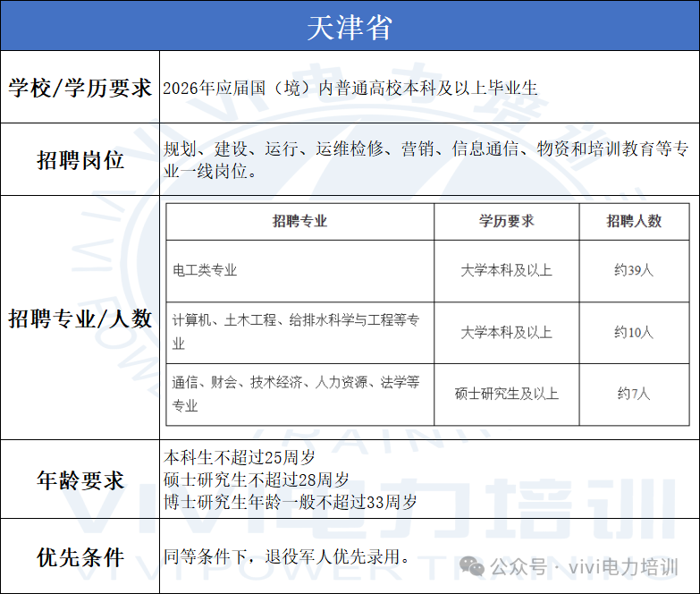
Task: Select the 学校/学历要求 row label
Action: (x=80, y=88)
